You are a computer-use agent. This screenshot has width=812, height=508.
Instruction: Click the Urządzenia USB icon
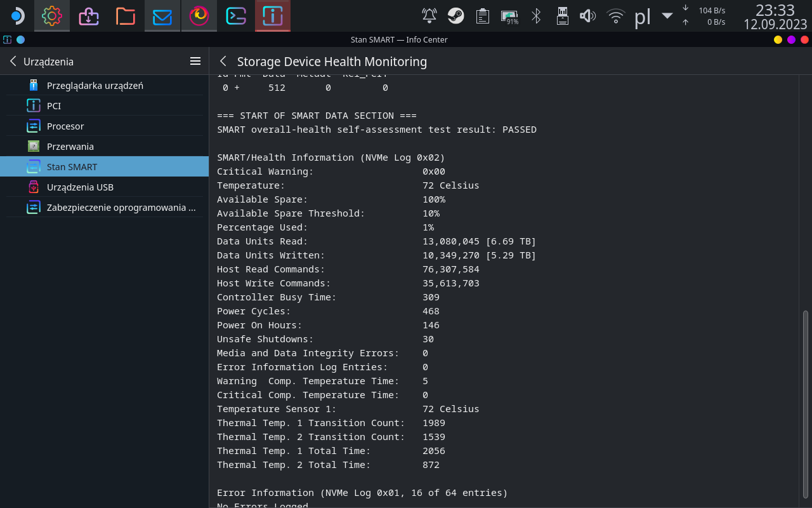point(34,187)
